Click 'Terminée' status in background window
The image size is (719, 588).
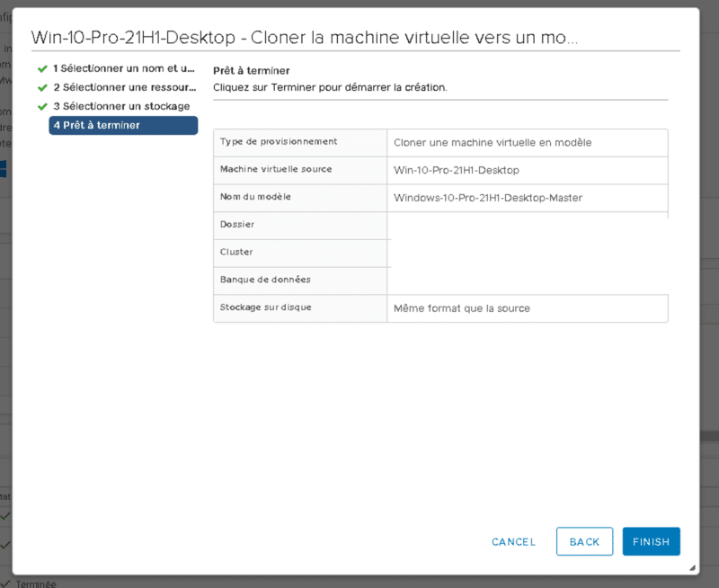point(36,584)
